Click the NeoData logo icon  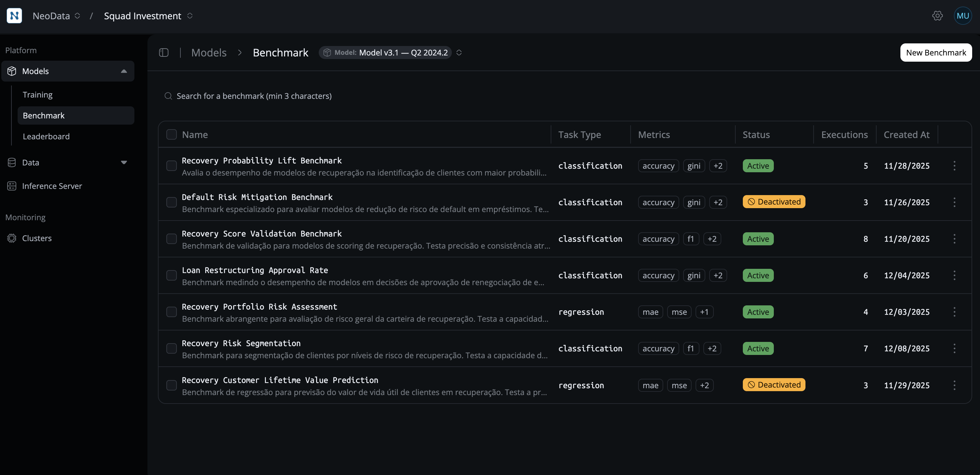[14, 16]
